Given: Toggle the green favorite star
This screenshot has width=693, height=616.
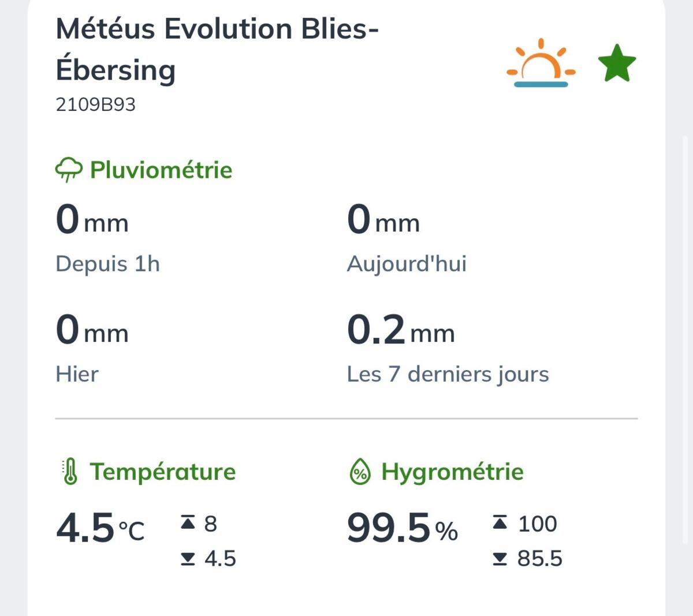Looking at the screenshot, I should pos(617,63).
